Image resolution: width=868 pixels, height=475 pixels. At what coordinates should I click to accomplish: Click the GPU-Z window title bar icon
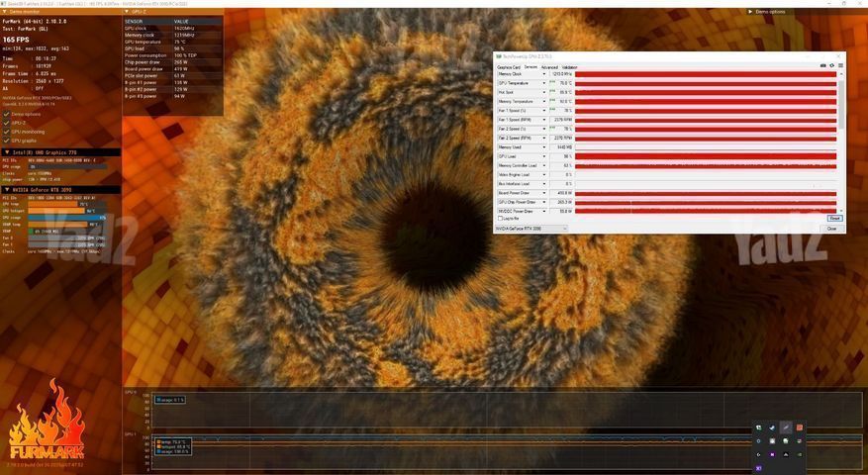click(x=499, y=56)
